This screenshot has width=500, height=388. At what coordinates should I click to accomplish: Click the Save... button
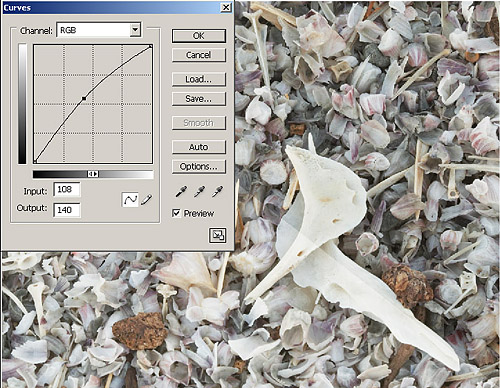[x=199, y=99]
